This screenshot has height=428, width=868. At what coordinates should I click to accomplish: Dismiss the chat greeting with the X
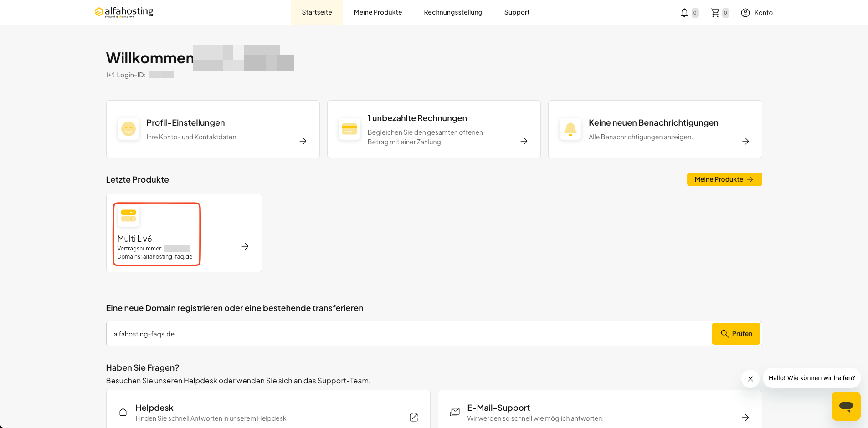coord(750,379)
